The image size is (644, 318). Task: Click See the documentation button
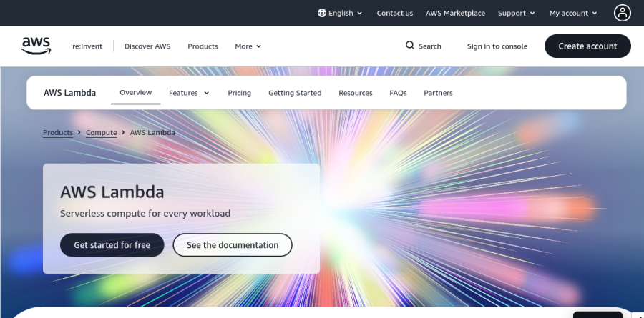pyautogui.click(x=233, y=245)
